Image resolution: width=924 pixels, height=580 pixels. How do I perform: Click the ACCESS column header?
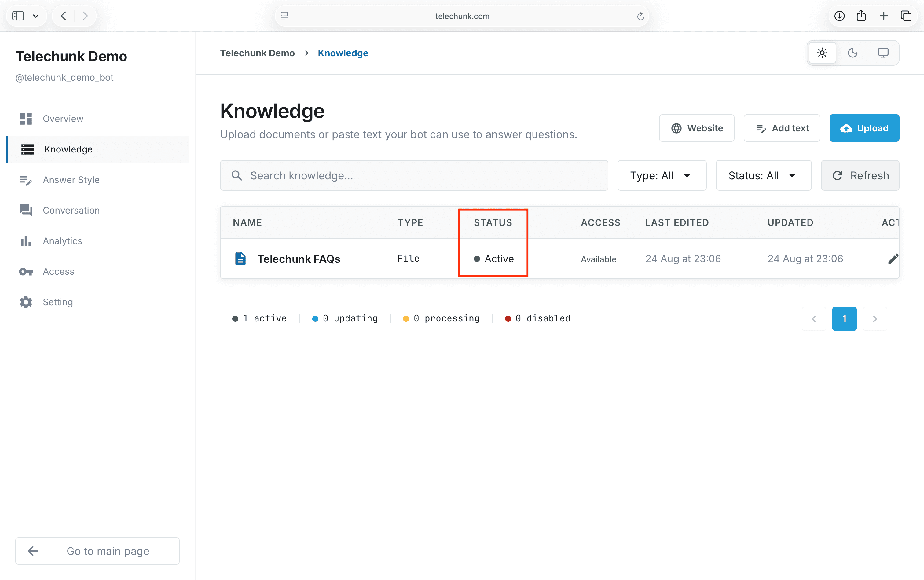click(600, 222)
